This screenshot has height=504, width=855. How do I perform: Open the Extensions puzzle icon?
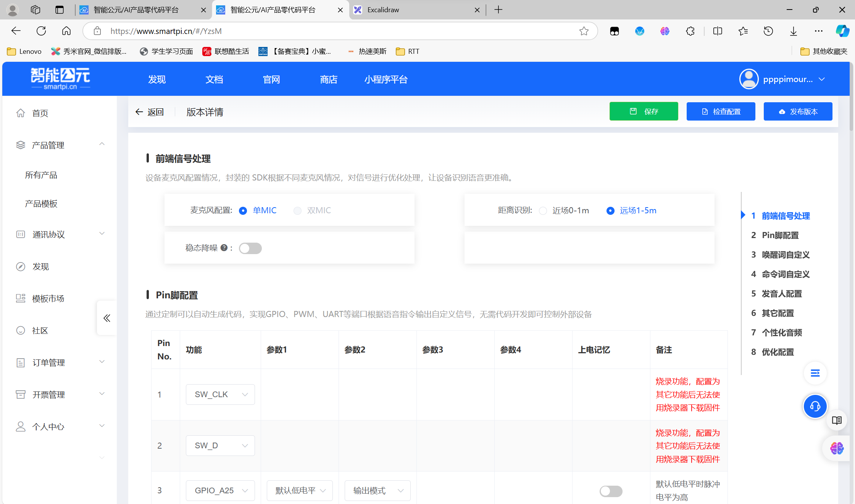690,31
